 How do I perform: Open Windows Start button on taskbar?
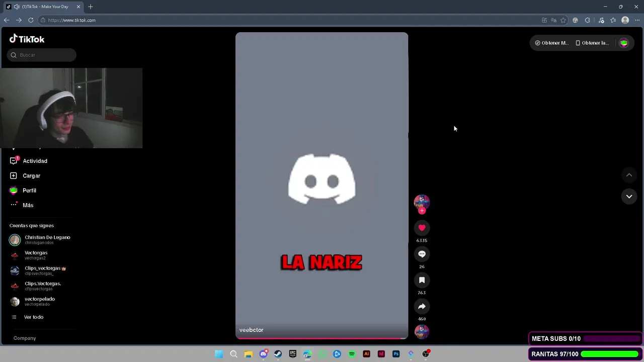pos(219,354)
